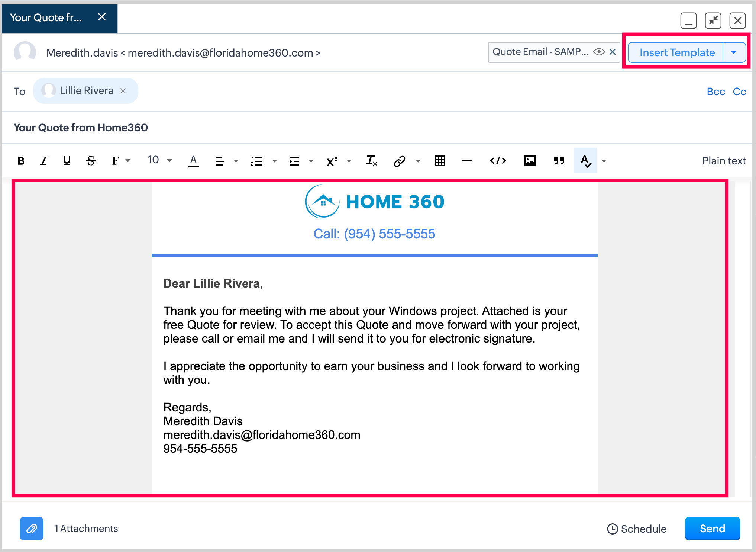Insert a horizontal line

tap(467, 161)
